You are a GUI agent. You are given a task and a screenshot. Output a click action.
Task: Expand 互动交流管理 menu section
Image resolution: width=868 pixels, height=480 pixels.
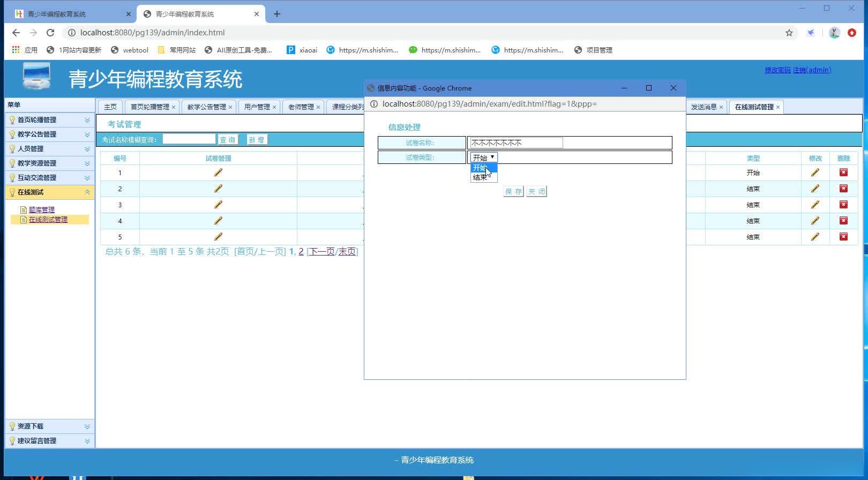tap(87, 178)
